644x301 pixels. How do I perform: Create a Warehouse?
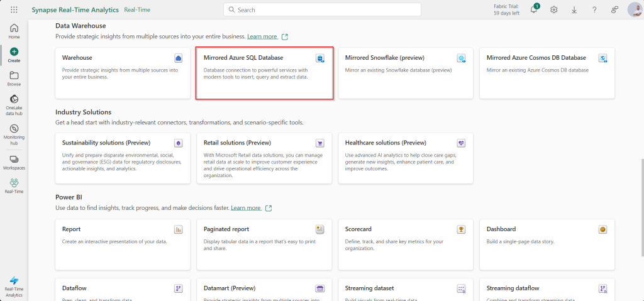pyautogui.click(x=123, y=73)
